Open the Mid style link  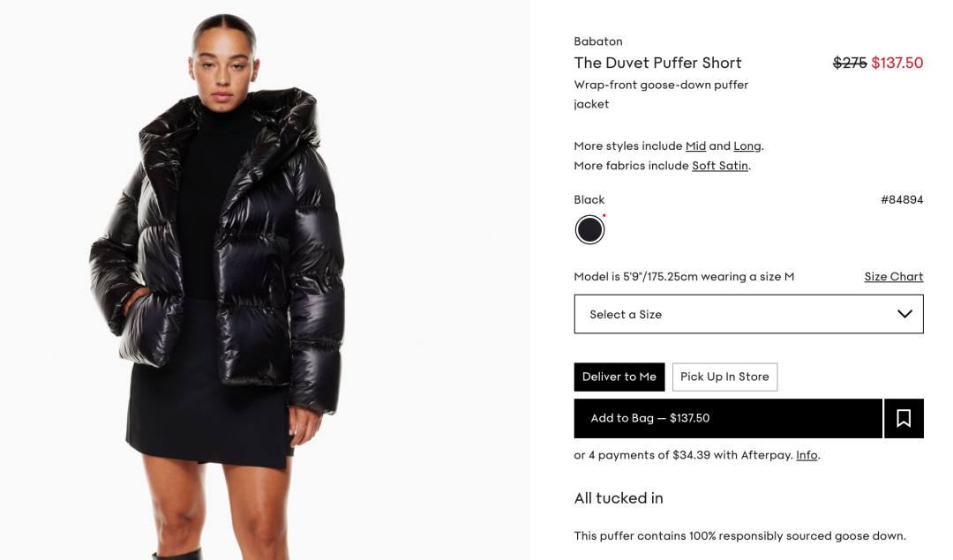695,146
